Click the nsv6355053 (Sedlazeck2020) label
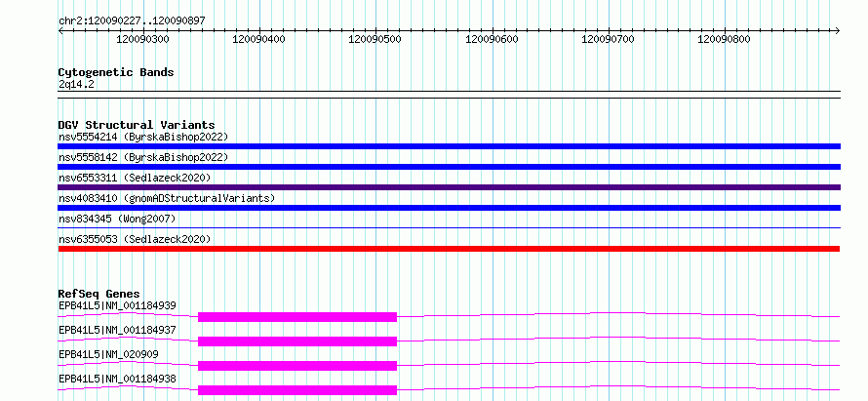The height and width of the screenshot is (401, 868). 135,239
